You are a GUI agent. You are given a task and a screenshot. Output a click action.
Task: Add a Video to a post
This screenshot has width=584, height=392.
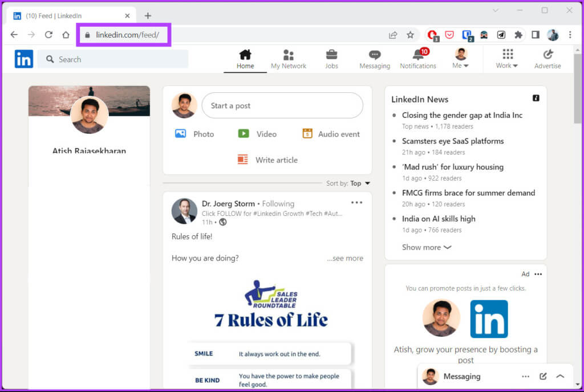point(257,134)
